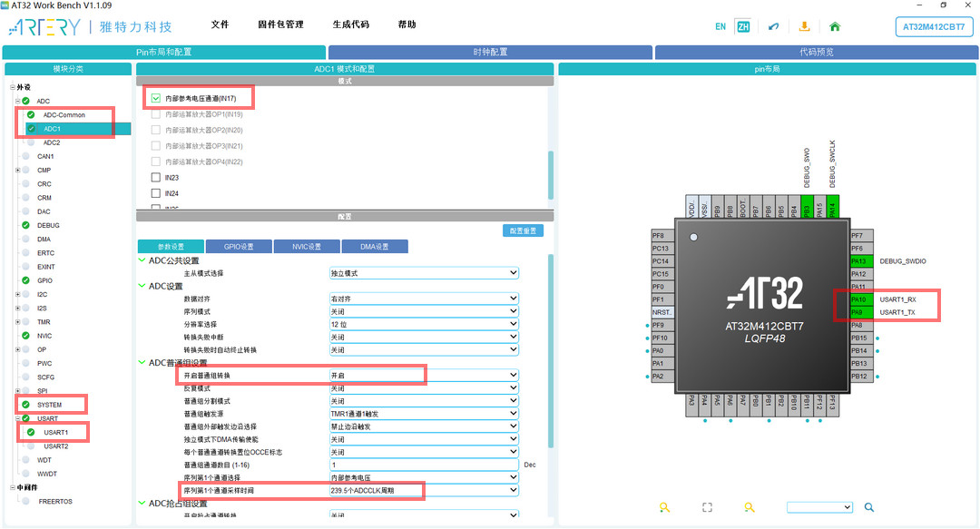Click the AT32M412CBT7 part button
The width and height of the screenshot is (980, 529).
tap(934, 27)
